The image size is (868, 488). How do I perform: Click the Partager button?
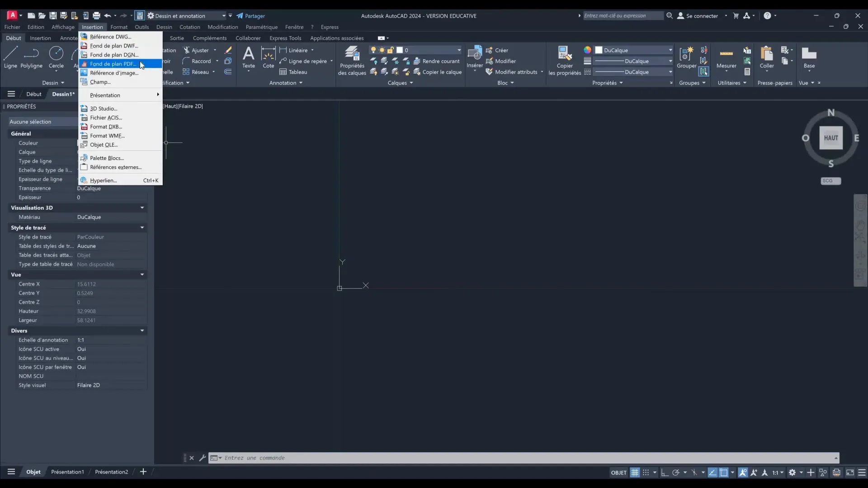pyautogui.click(x=250, y=16)
